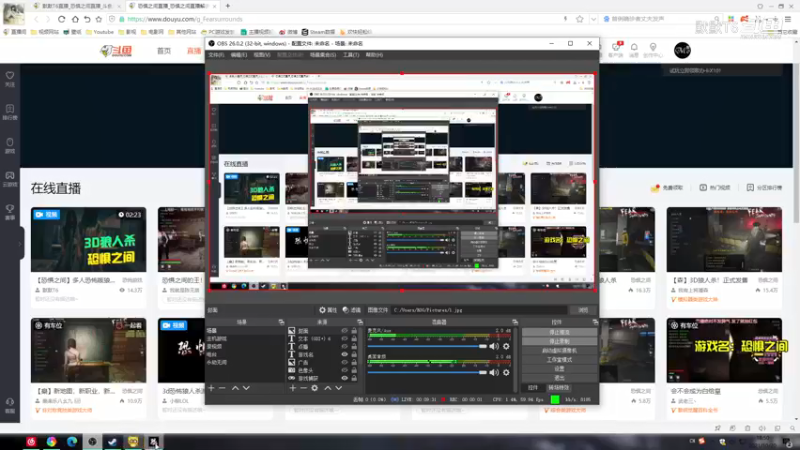Remove selected source with minus icon
Viewport: 800px width, 450px height.
(x=303, y=388)
